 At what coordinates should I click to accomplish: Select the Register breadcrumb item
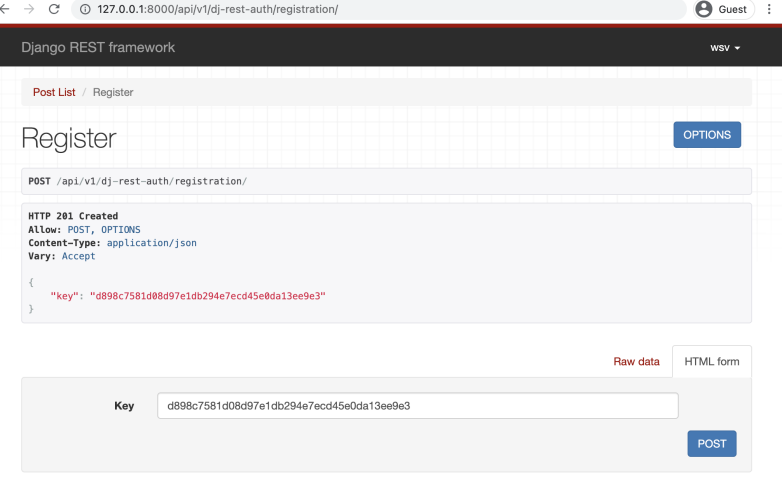(113, 92)
